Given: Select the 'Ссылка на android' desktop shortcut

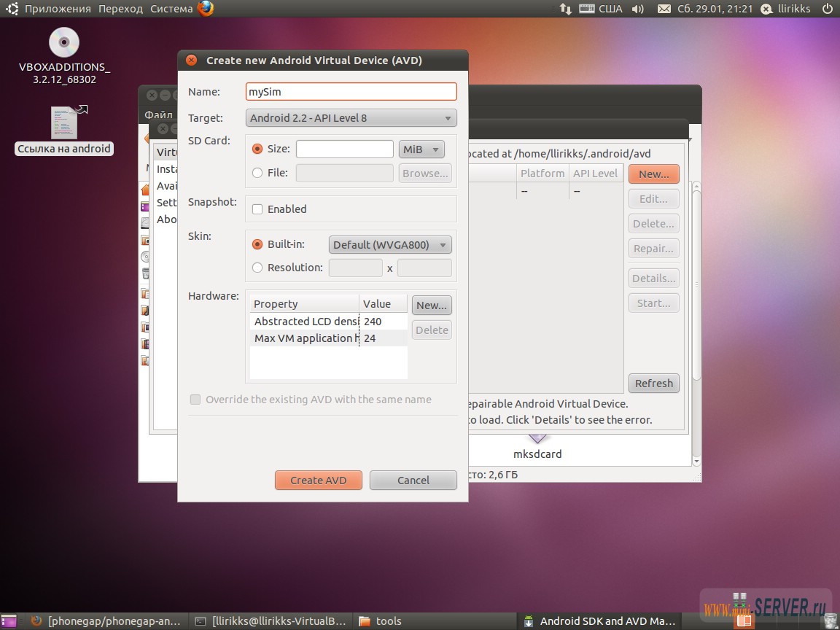Looking at the screenshot, I should coord(64,131).
